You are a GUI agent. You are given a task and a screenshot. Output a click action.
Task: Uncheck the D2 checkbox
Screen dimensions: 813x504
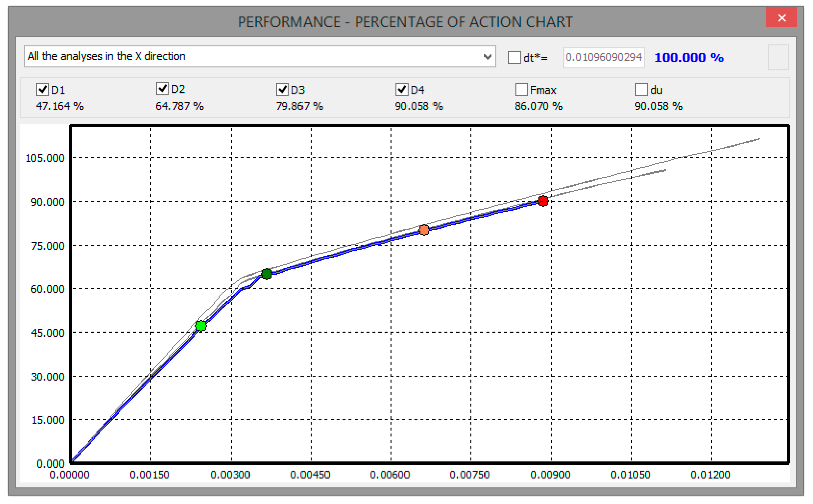point(162,89)
